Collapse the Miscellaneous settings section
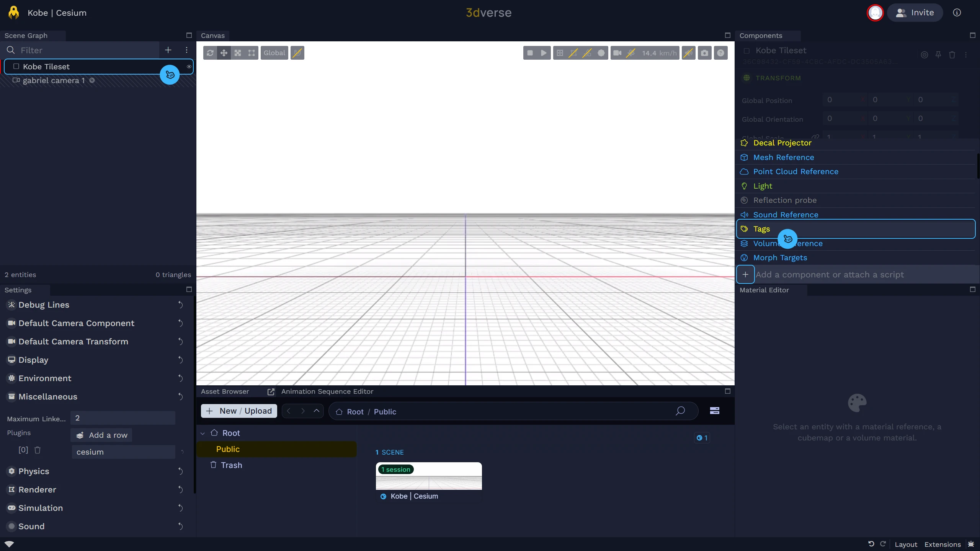This screenshot has height=551, width=980. click(47, 397)
